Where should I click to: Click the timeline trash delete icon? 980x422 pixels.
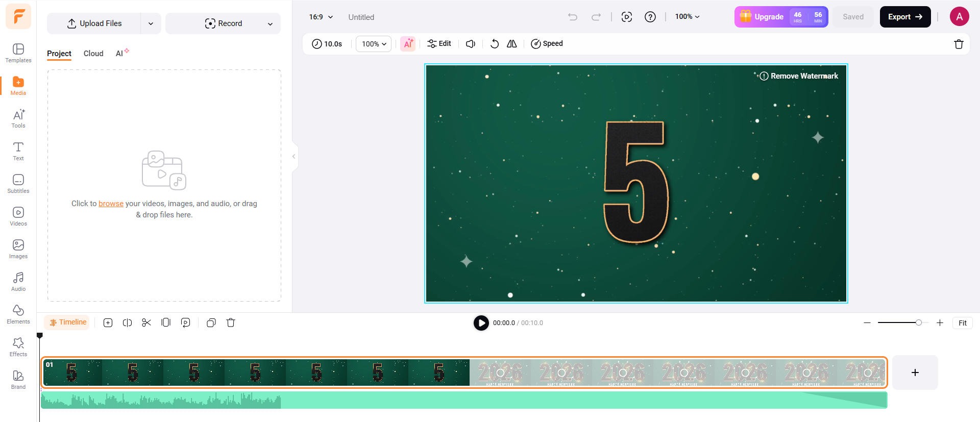pyautogui.click(x=231, y=322)
